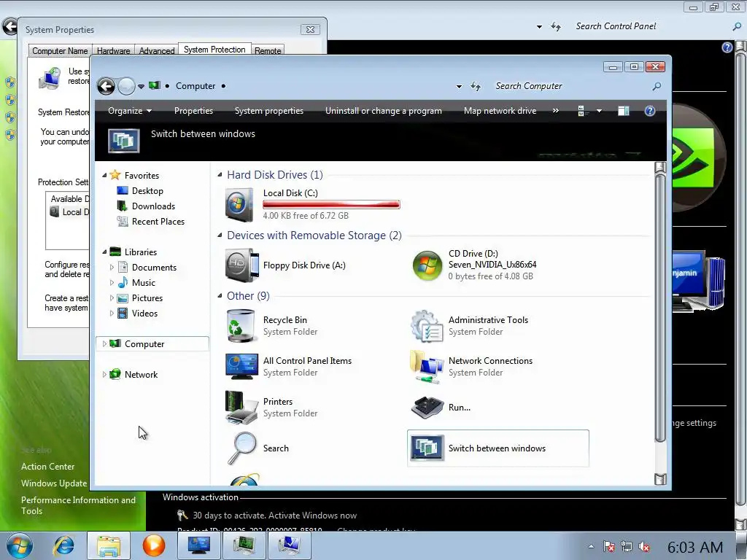The height and width of the screenshot is (560, 747).
Task: Click the Search Computer input field
Action: (572, 86)
